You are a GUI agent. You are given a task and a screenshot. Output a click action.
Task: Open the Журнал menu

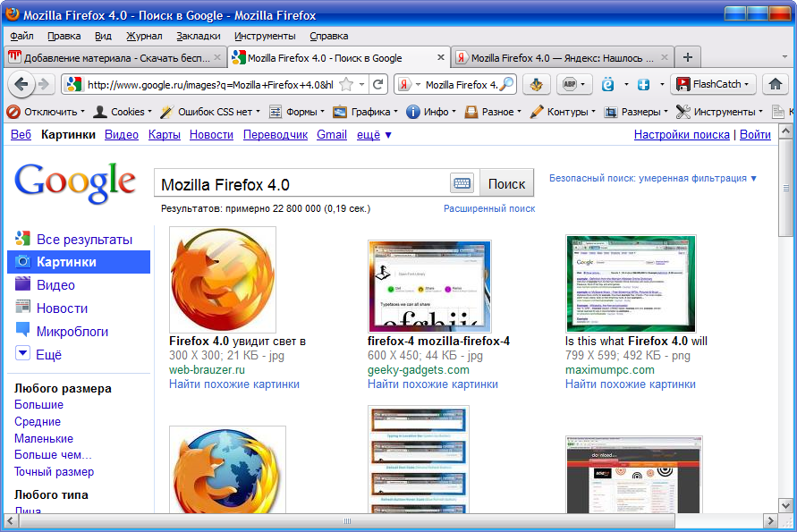(x=144, y=36)
